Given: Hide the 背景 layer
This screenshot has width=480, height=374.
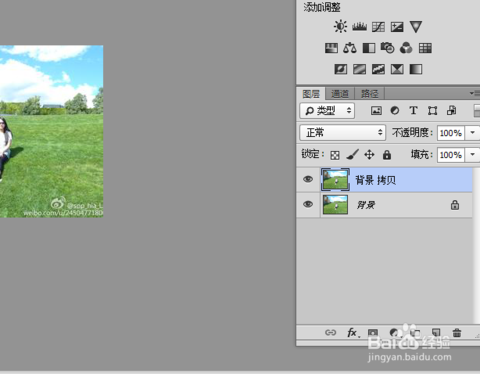Looking at the screenshot, I should coord(308,204).
